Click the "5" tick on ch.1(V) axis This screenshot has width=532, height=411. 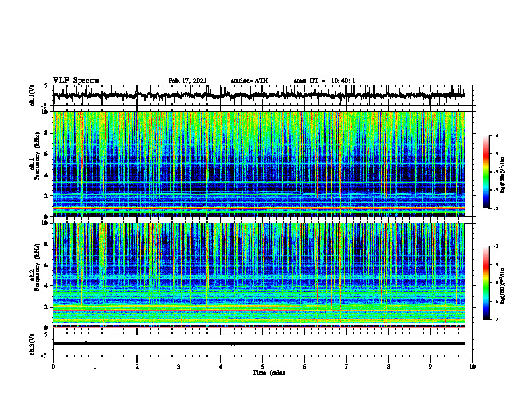point(46,86)
